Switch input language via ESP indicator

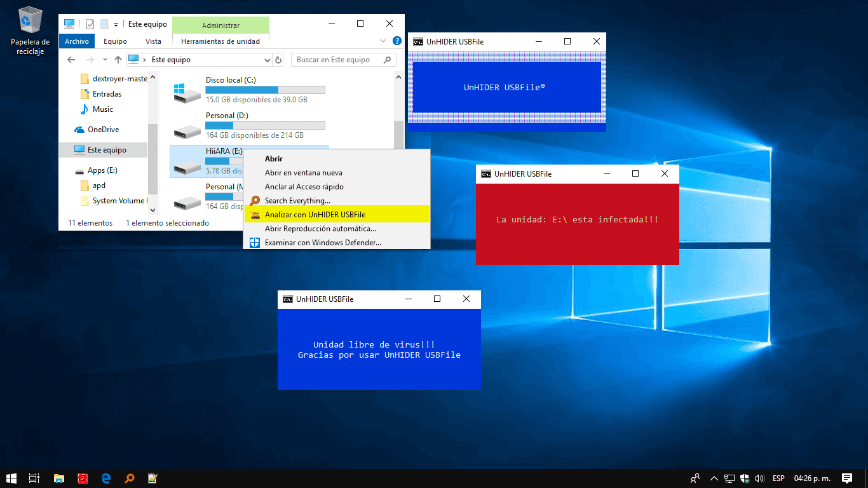(x=778, y=478)
